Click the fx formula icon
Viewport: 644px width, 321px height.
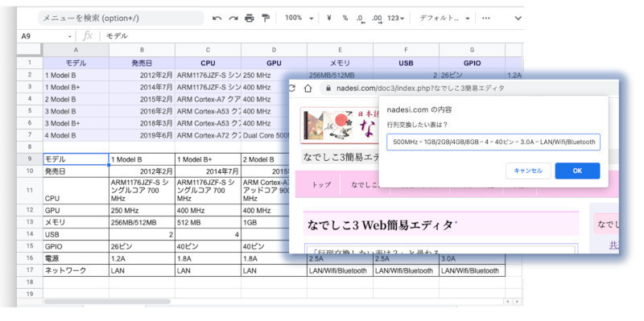pos(88,36)
